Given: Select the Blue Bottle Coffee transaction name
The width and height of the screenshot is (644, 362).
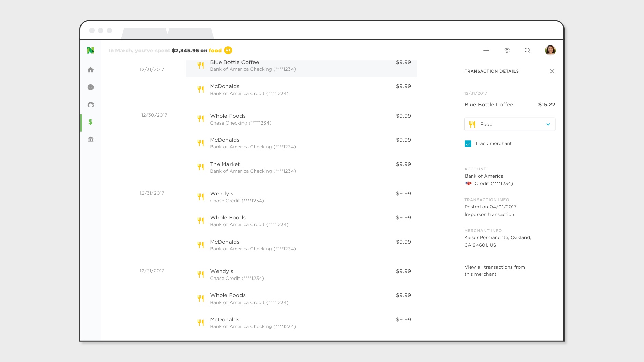Looking at the screenshot, I should click(235, 62).
